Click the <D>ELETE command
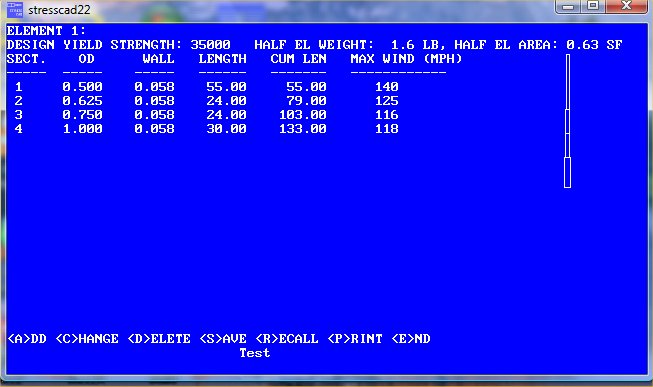653x387 pixels. pos(159,339)
